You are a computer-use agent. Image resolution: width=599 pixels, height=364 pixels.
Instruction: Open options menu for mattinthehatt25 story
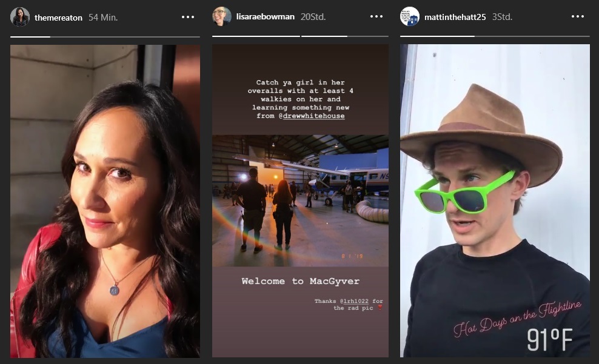[577, 16]
